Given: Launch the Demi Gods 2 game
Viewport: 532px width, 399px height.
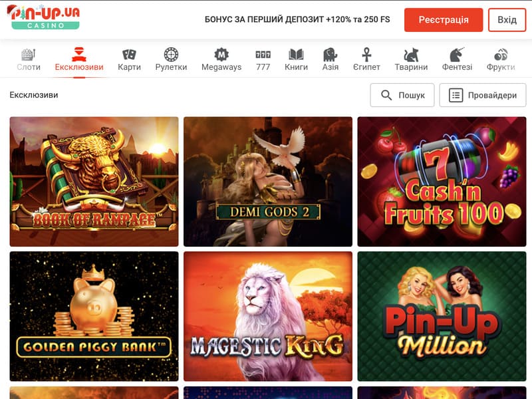Looking at the screenshot, I should [x=268, y=182].
